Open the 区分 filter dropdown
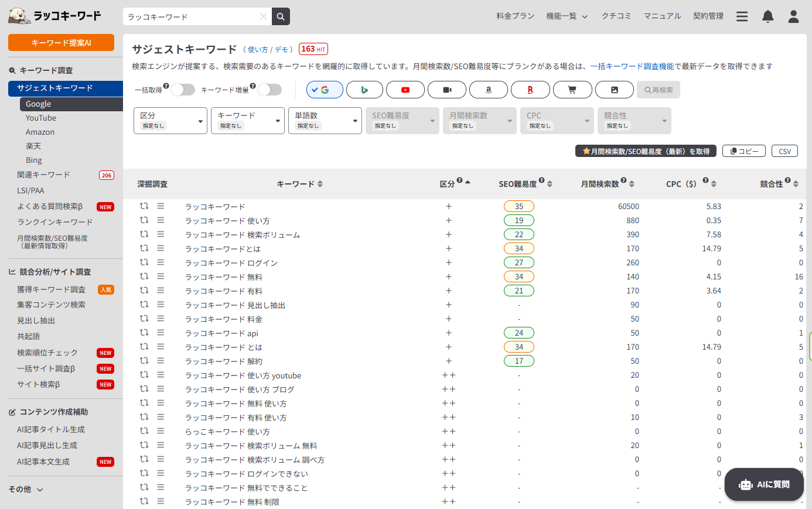This screenshot has height=509, width=812. pyautogui.click(x=170, y=121)
